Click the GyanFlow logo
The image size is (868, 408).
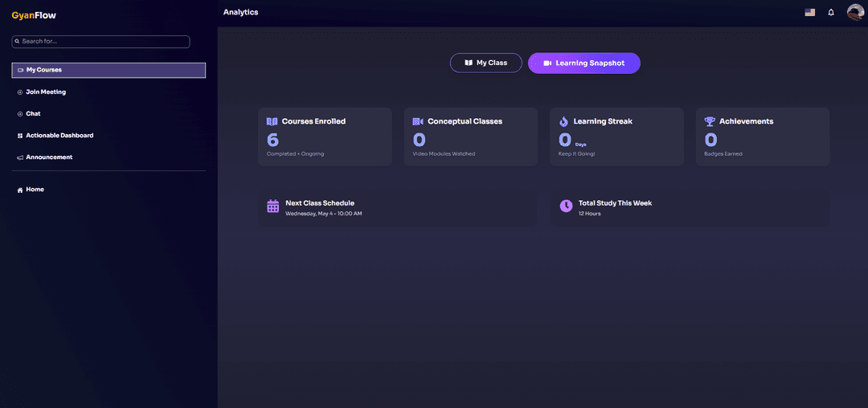pyautogui.click(x=34, y=15)
